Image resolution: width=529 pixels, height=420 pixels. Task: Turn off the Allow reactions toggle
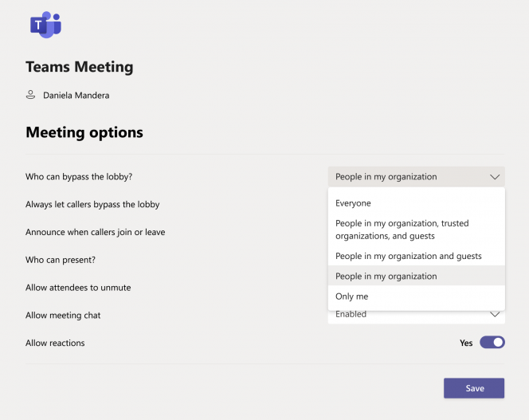coord(492,343)
